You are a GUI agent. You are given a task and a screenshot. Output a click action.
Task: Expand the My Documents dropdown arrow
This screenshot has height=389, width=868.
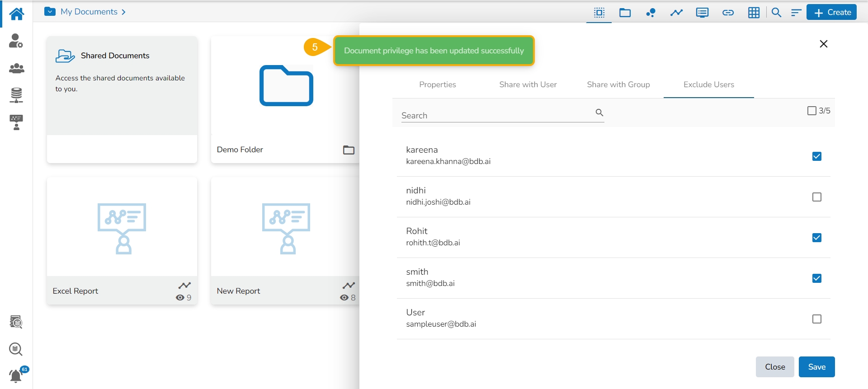[50, 12]
